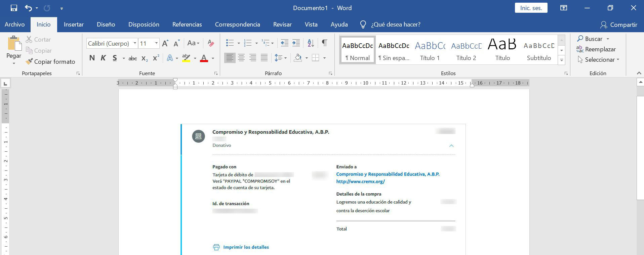
Task: Click the ¿Qué desea hacer? search field
Action: coord(395,24)
